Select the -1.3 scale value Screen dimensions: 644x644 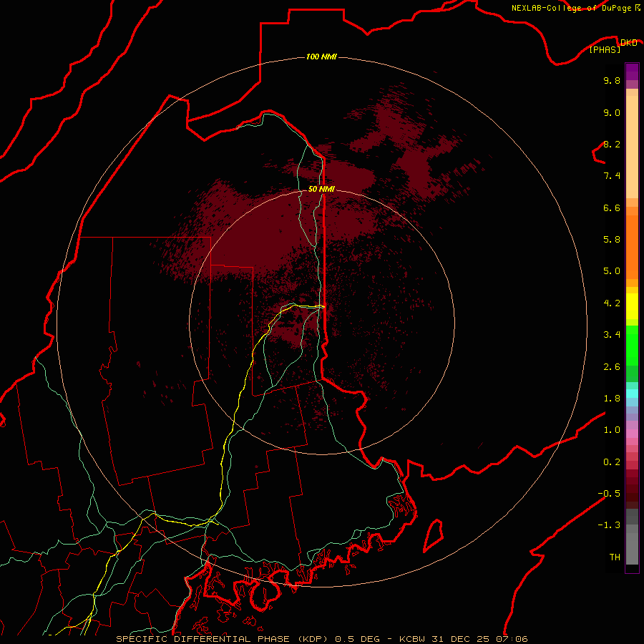point(609,525)
